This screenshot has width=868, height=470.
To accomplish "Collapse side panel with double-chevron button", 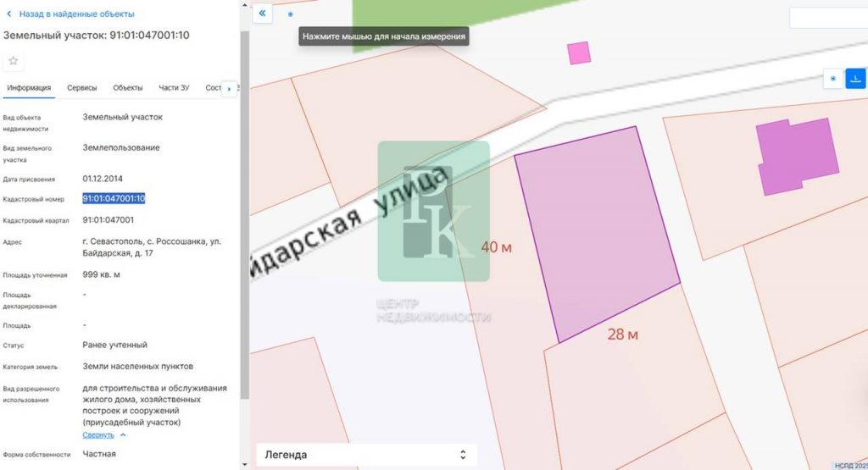I will pyautogui.click(x=262, y=14).
